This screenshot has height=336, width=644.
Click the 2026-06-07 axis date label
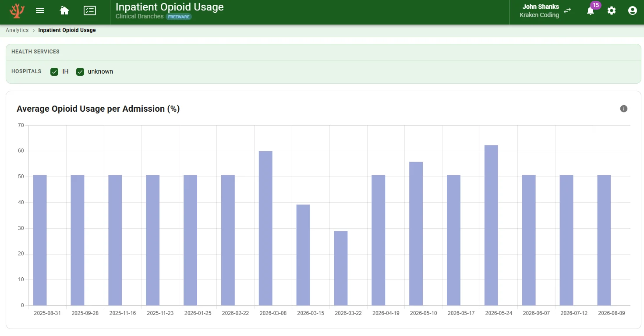click(537, 313)
